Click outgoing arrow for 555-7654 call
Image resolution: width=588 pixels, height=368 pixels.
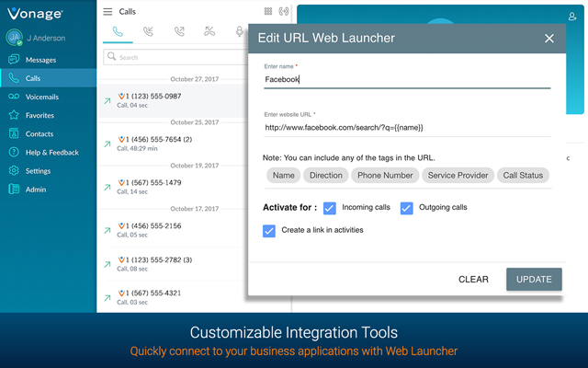click(107, 144)
